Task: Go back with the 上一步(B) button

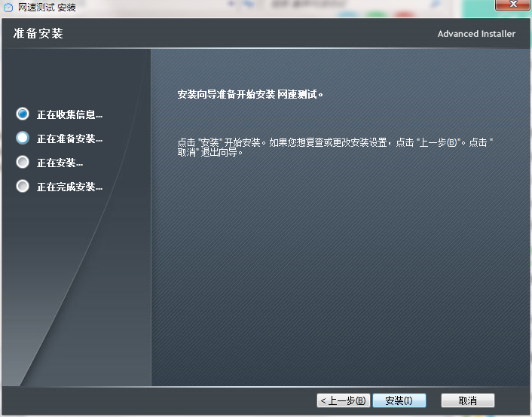Action: coord(344,400)
